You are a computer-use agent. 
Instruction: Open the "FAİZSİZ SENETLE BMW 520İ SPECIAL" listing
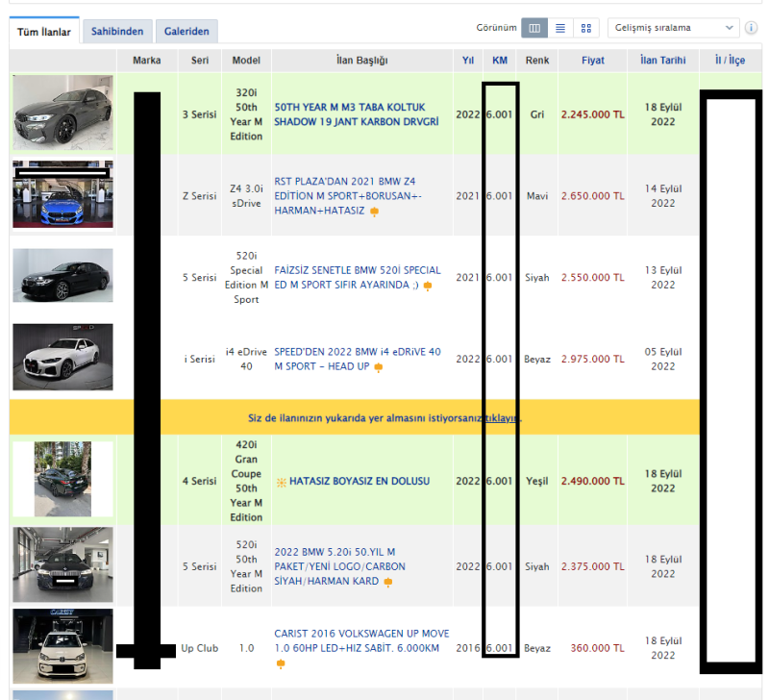[358, 277]
